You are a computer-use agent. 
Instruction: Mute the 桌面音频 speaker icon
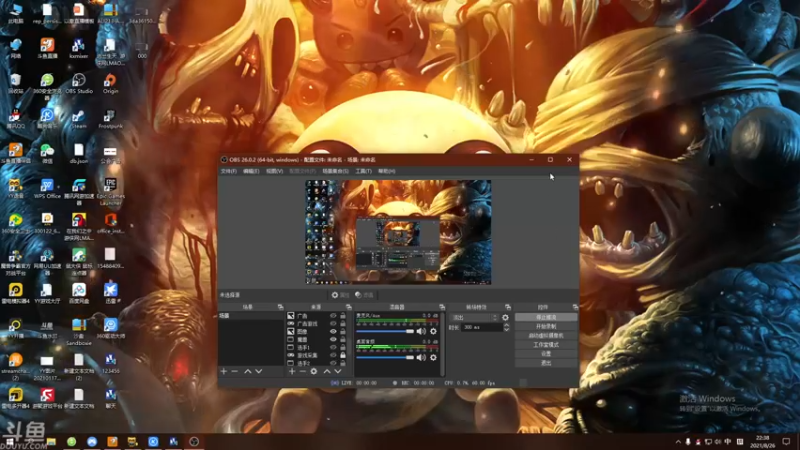point(421,358)
